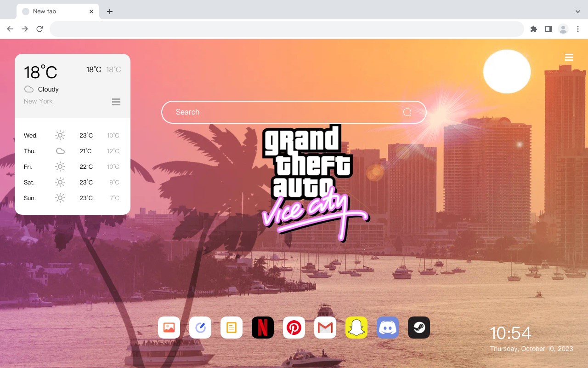Expand the tab search dropdown arrow

click(578, 11)
